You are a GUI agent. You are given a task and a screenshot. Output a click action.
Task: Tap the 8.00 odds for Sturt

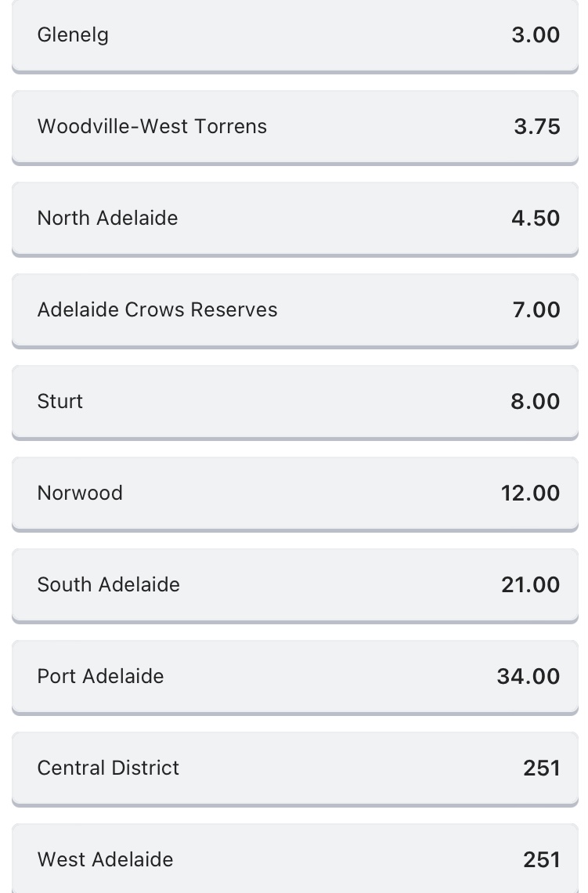coord(536,402)
